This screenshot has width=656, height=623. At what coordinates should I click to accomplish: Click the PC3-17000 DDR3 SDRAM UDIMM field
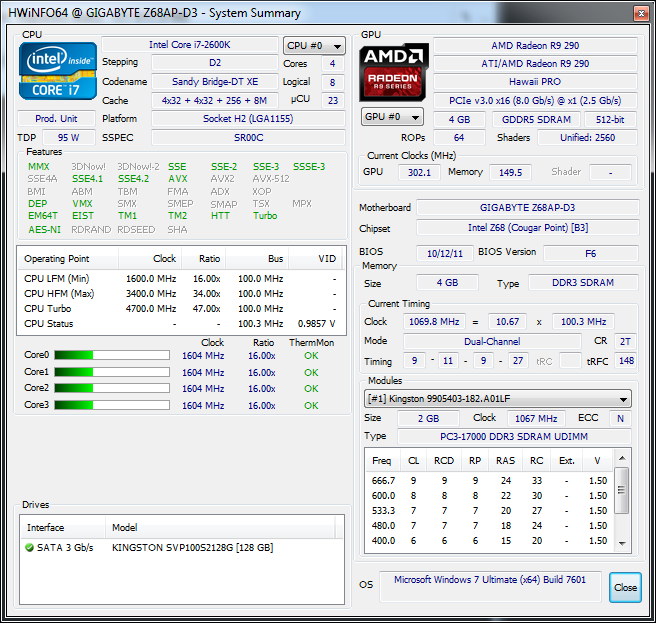click(514, 436)
